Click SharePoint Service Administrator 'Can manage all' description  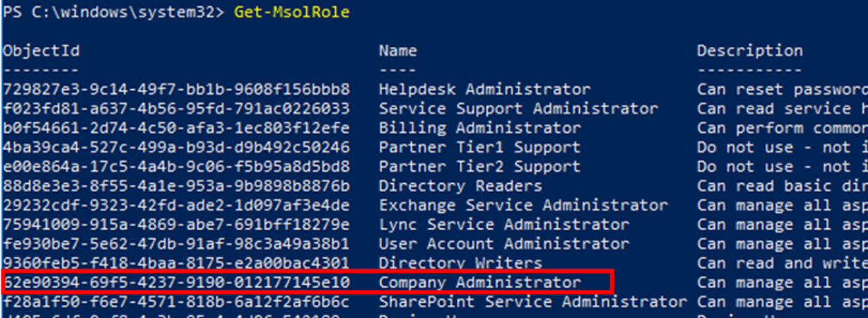[782, 302]
